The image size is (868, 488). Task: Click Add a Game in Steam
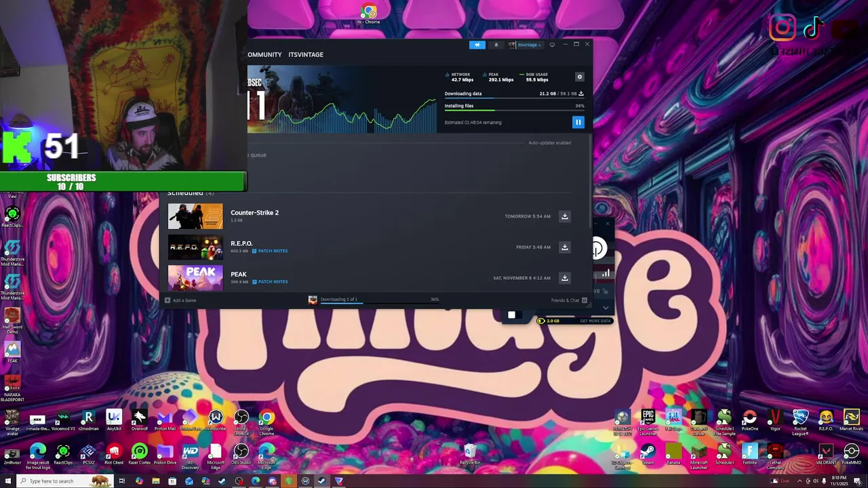click(x=180, y=300)
